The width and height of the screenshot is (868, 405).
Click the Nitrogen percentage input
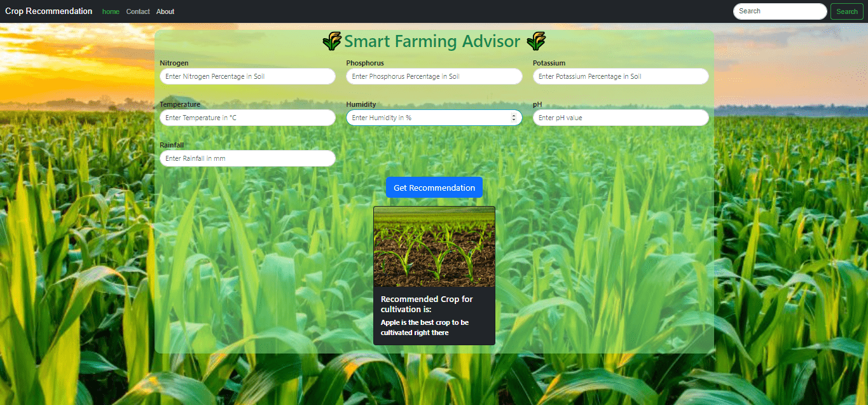click(247, 76)
